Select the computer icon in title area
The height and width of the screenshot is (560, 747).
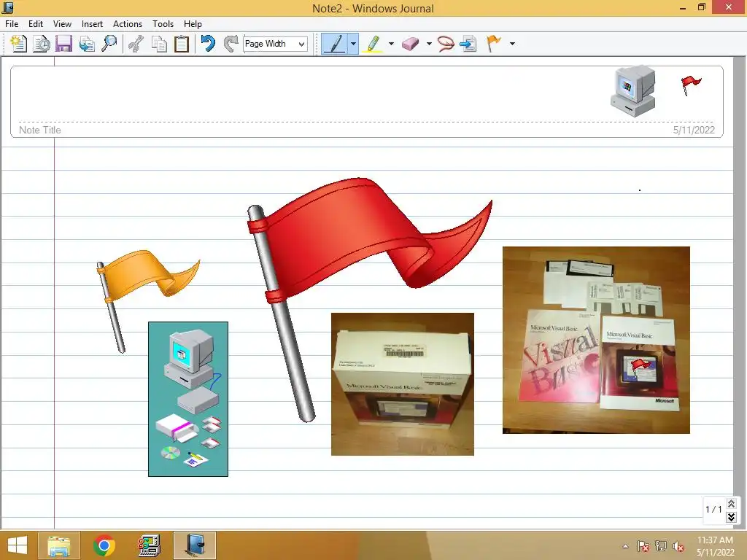[x=634, y=91]
